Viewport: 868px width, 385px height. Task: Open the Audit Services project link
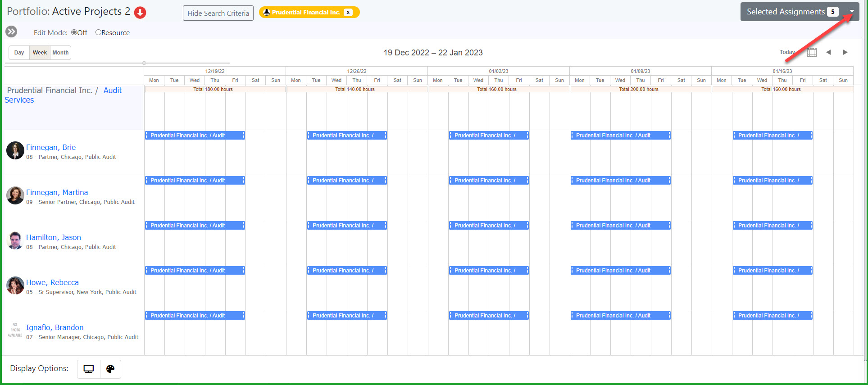[113, 91]
